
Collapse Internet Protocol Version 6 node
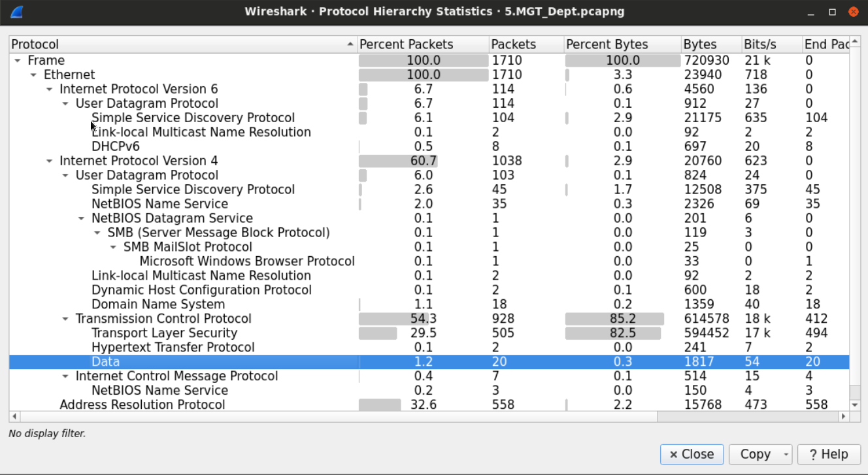pos(49,90)
